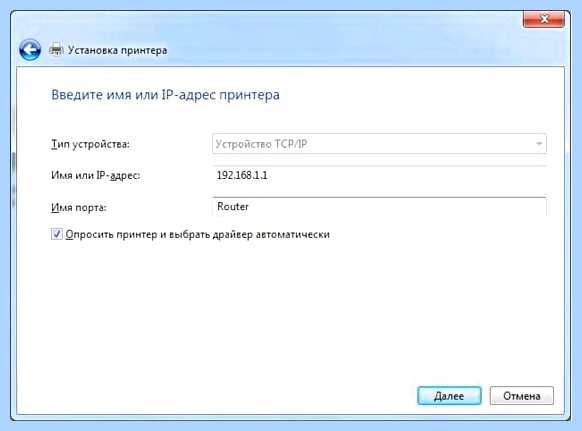Click the window title Установка принтера
This screenshot has height=431, width=582.
click(x=117, y=50)
